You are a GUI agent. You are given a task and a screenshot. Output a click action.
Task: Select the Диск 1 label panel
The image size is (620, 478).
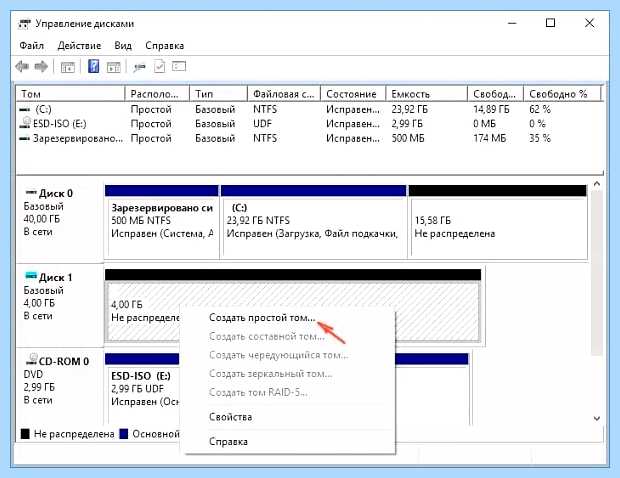(59, 305)
